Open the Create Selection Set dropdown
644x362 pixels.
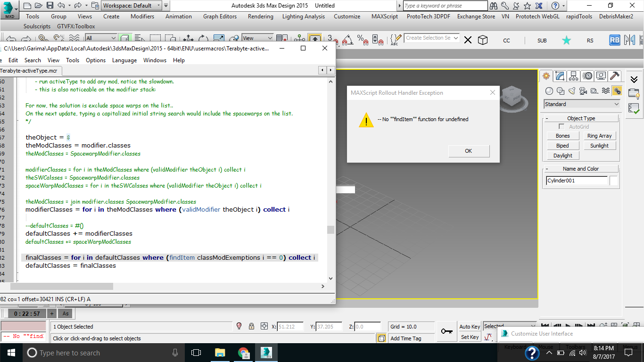tap(432, 38)
